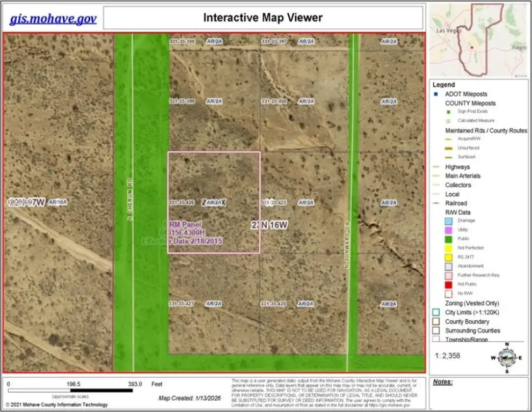This screenshot has width=532, height=412.
Task: Select the Drainage blue color swatch
Action: (449, 220)
